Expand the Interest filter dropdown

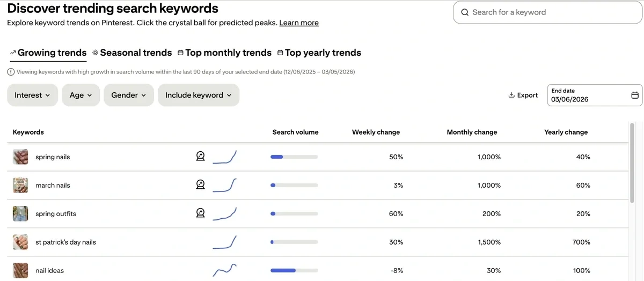(32, 95)
